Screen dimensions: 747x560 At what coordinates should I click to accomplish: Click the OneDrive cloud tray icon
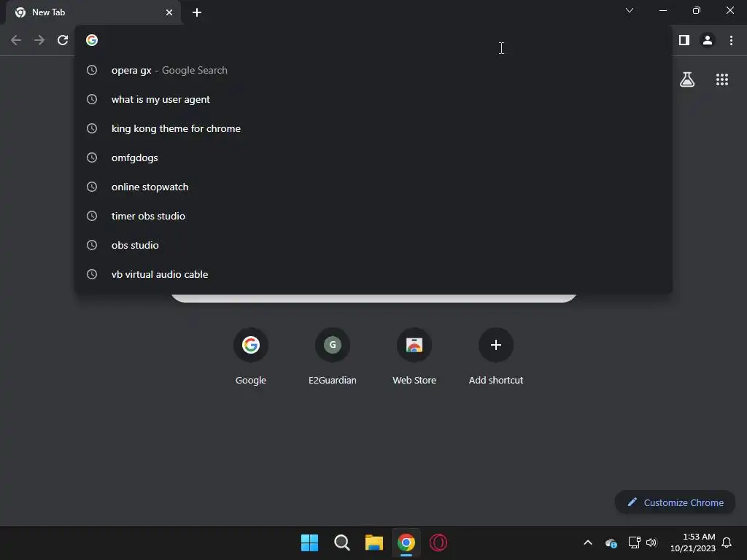[x=611, y=542]
